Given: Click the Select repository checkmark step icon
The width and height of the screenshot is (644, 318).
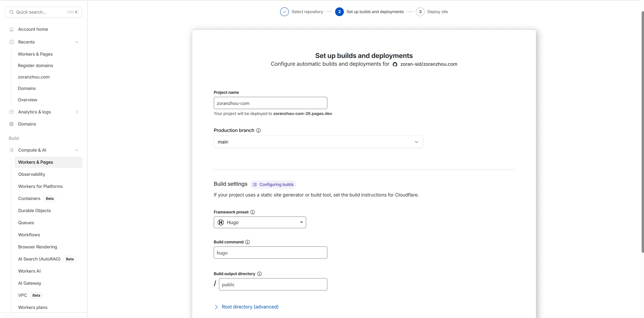Looking at the screenshot, I should (284, 12).
